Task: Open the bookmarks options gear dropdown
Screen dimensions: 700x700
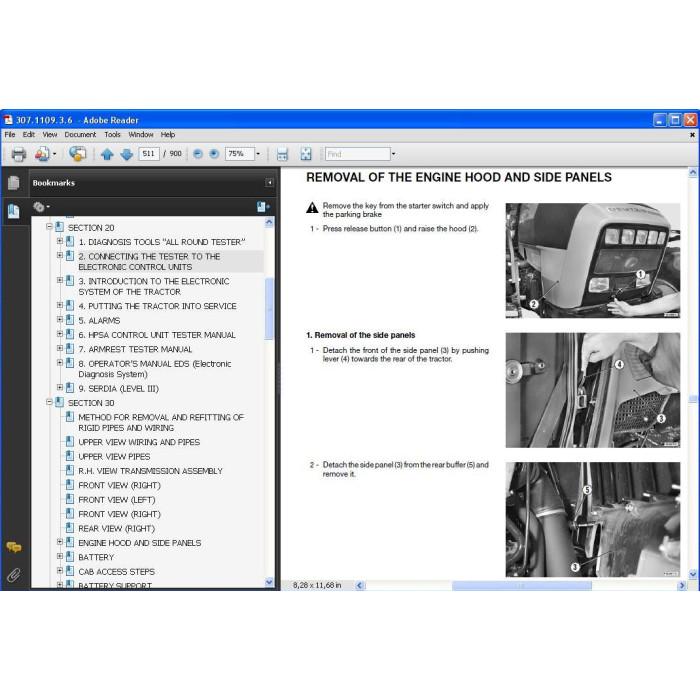Action: coord(42,207)
